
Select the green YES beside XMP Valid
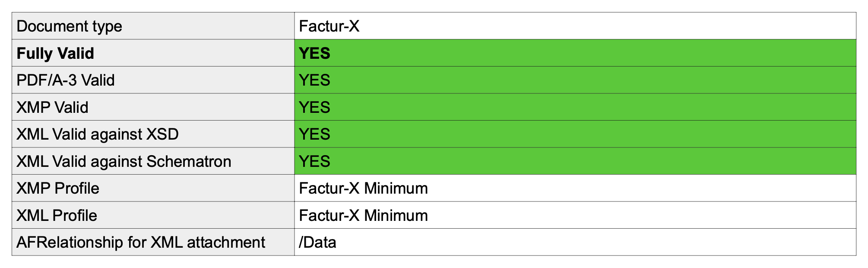click(314, 107)
